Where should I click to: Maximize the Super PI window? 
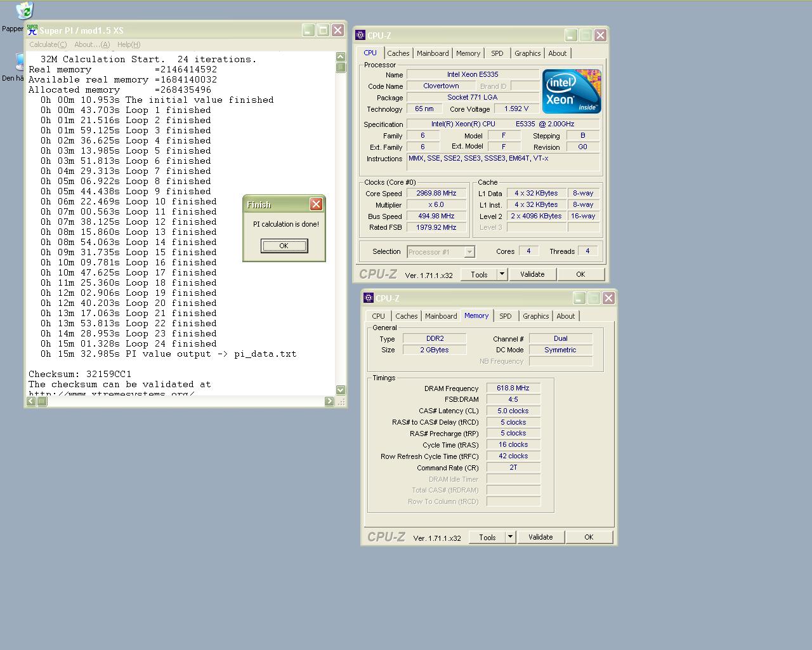click(323, 30)
